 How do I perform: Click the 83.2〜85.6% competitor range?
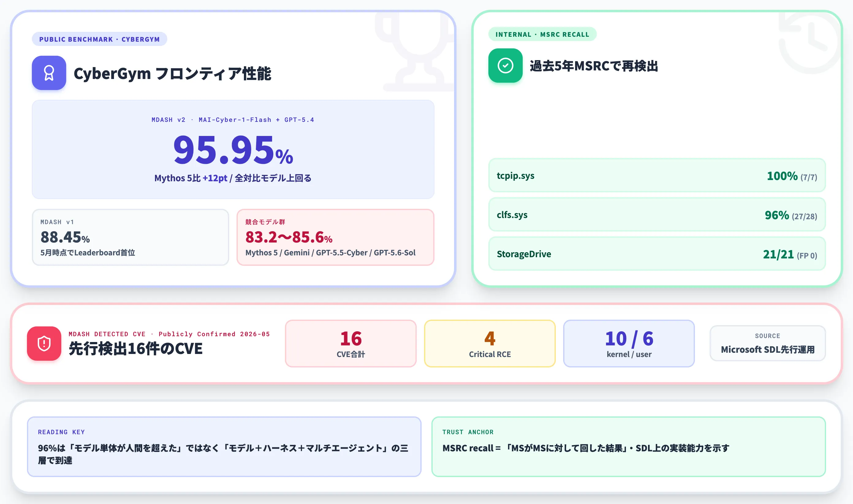(x=289, y=237)
